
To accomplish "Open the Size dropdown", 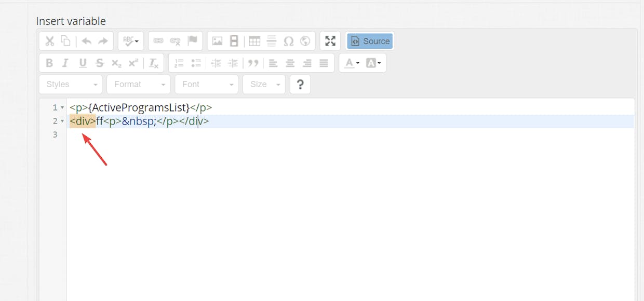I will tap(264, 84).
